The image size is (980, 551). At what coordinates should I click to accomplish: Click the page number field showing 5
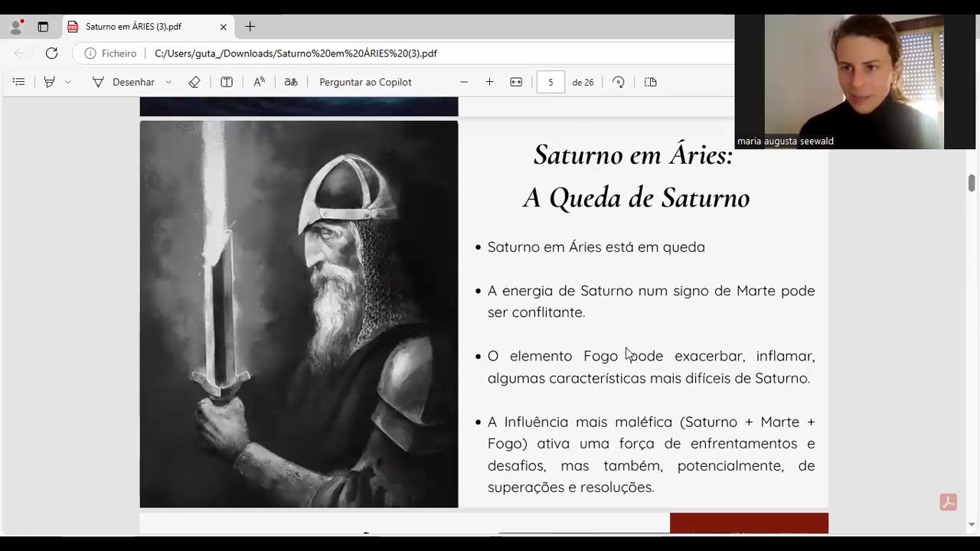point(550,82)
